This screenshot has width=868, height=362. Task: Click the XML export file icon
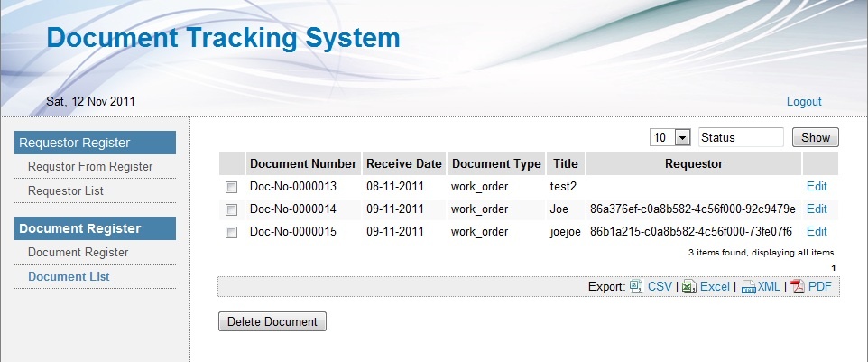748,287
